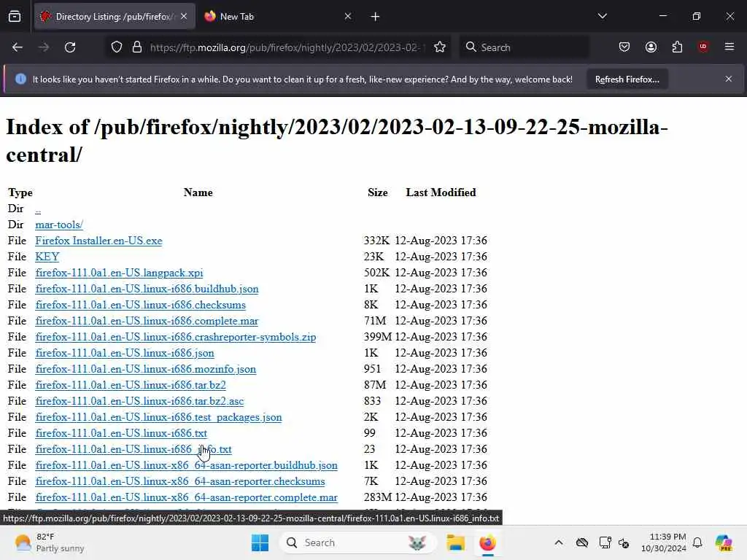The width and height of the screenshot is (747, 560).
Task: Open linux-i686.mozinfo.json link
Action: coord(146,369)
